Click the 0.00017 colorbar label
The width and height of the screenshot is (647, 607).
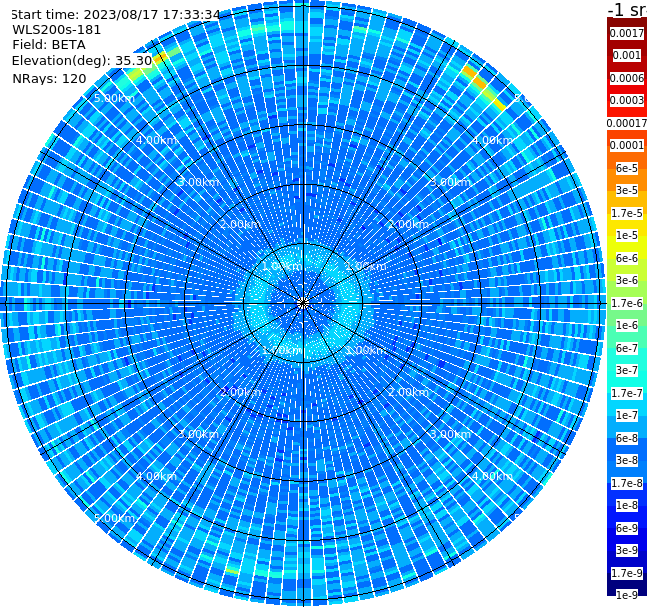tap(627, 123)
